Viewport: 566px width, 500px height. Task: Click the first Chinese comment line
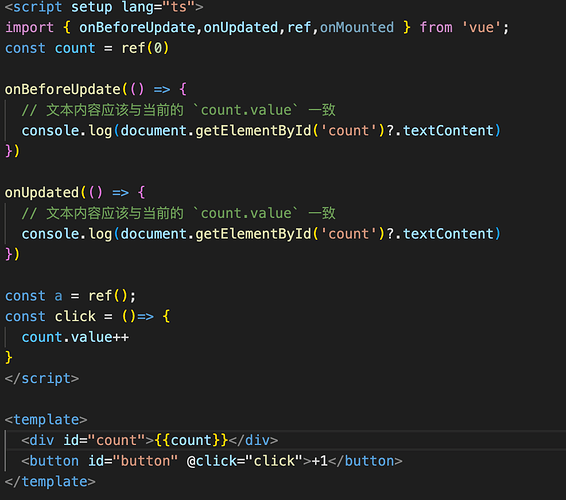(178, 110)
